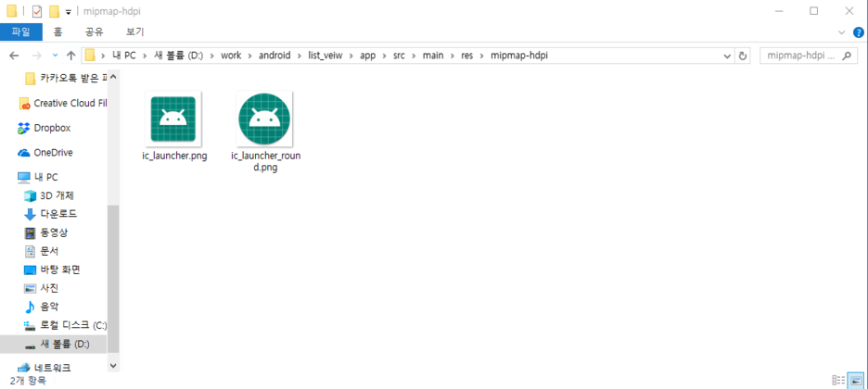Click the 동영상 film icon
This screenshot has height=389, width=868.
pos(30,232)
